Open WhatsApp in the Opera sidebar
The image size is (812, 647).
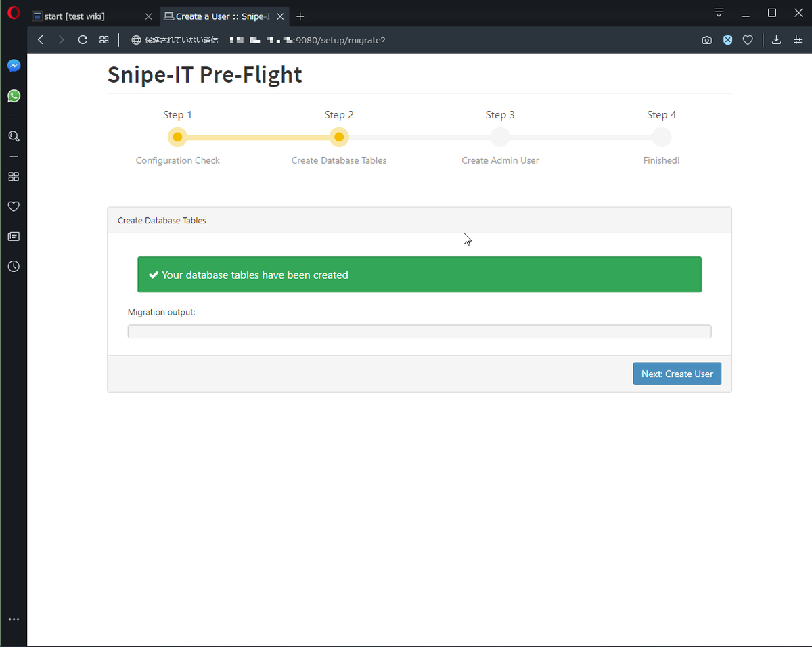14,95
